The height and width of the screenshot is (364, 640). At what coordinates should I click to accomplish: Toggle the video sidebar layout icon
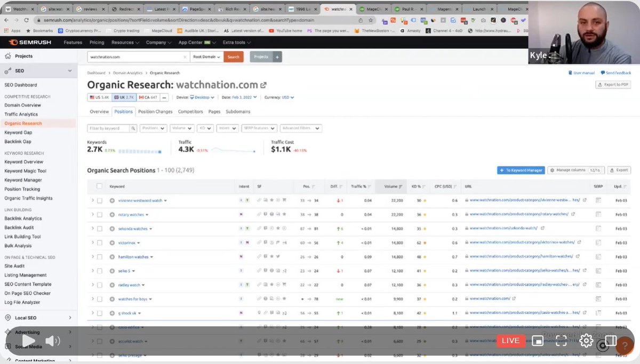[x=611, y=341]
